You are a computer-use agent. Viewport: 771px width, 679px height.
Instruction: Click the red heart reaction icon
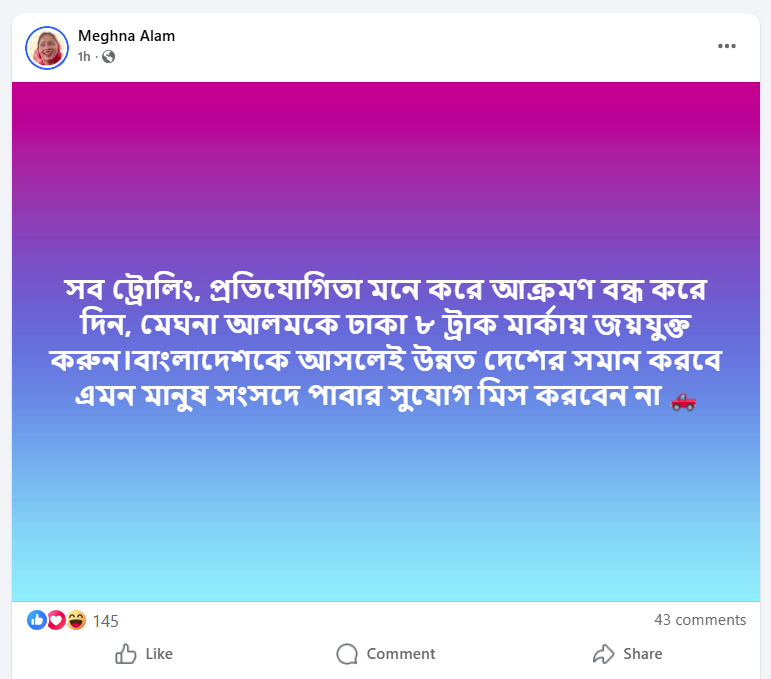[56, 620]
